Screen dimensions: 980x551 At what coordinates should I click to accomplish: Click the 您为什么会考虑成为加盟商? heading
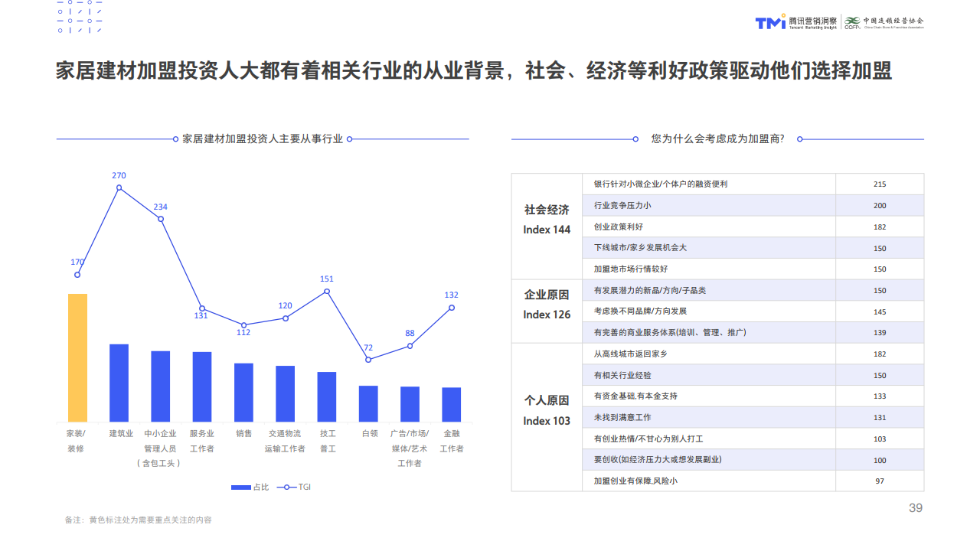point(717,139)
